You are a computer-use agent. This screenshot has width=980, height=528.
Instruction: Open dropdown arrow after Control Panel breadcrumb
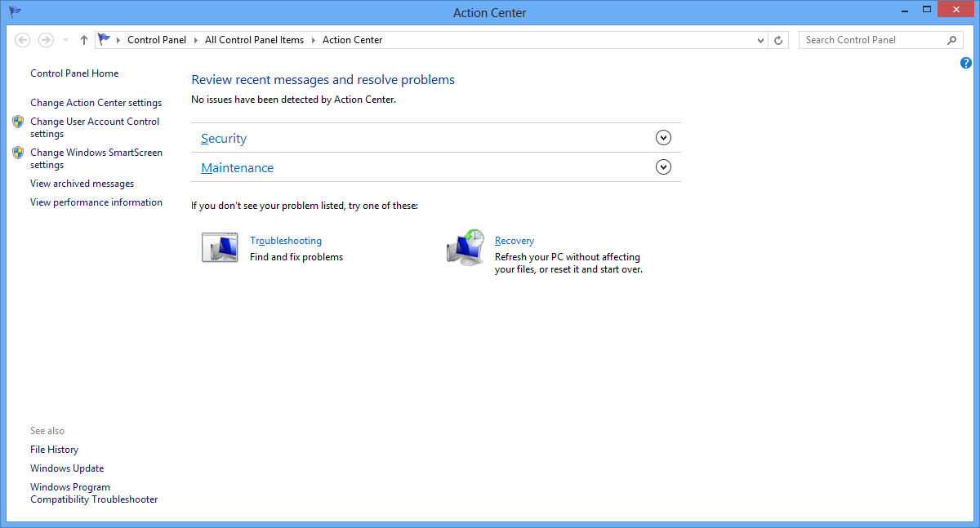196,40
